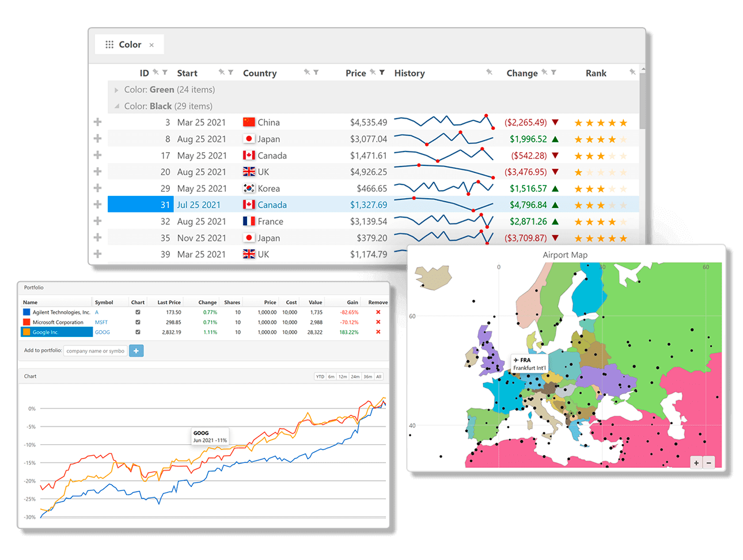Viewport: 743px width, 560px height.
Task: Open the Start column filter
Action: (230, 73)
